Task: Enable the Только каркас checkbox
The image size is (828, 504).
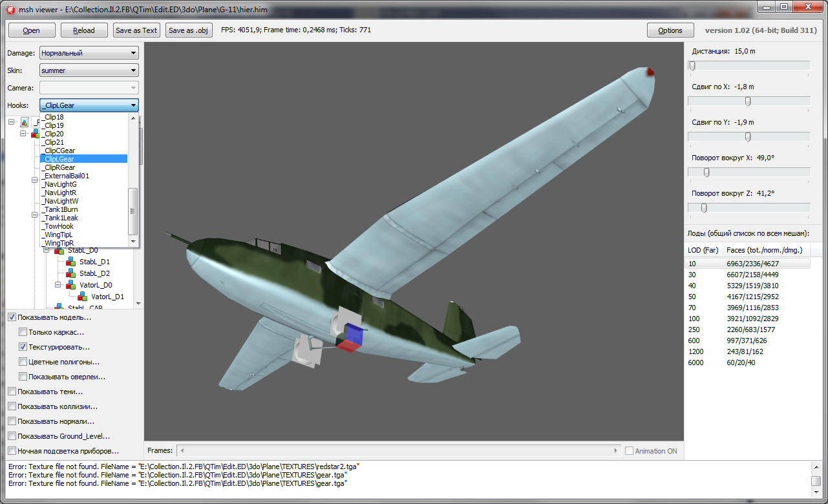Action: 23,332
